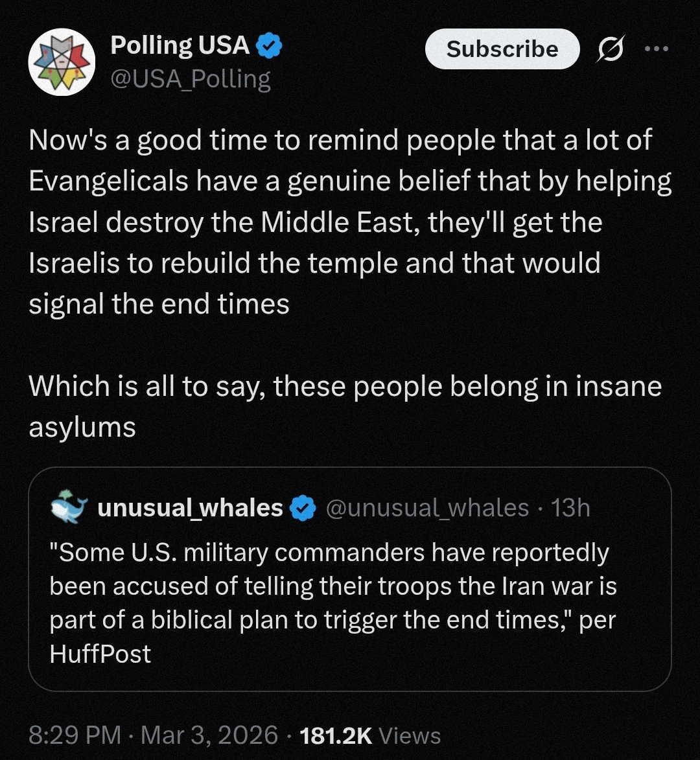Click the Mar 3, 2026 date
The height and width of the screenshot is (760, 700).
(209, 735)
